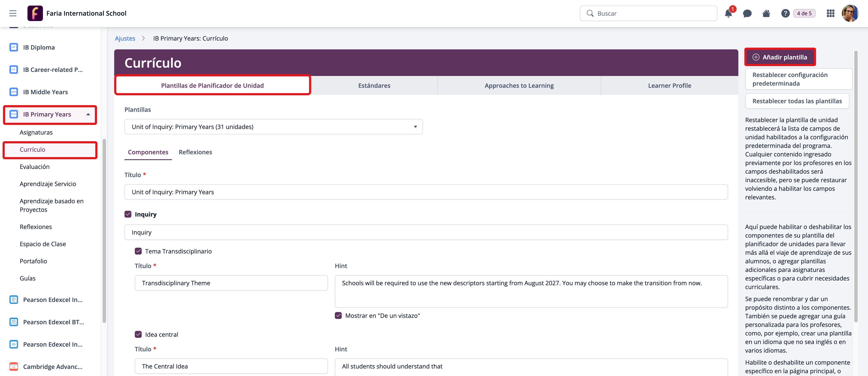Open the Plantillas template dropdown
This screenshot has height=376, width=868.
[273, 127]
